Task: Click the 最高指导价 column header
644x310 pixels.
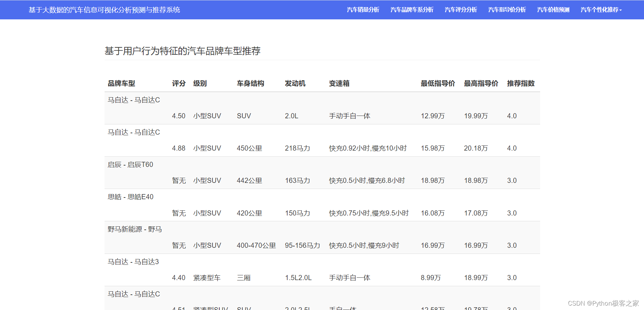Action: [x=481, y=83]
